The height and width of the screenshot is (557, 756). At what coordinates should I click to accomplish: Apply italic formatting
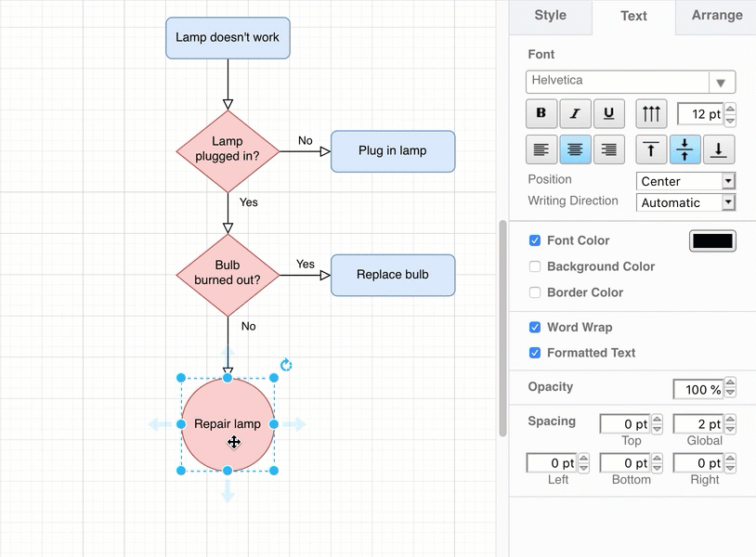576,113
